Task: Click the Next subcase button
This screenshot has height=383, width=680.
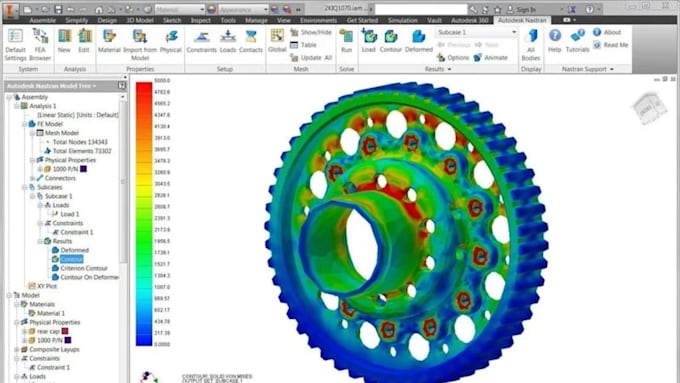Action: point(487,45)
